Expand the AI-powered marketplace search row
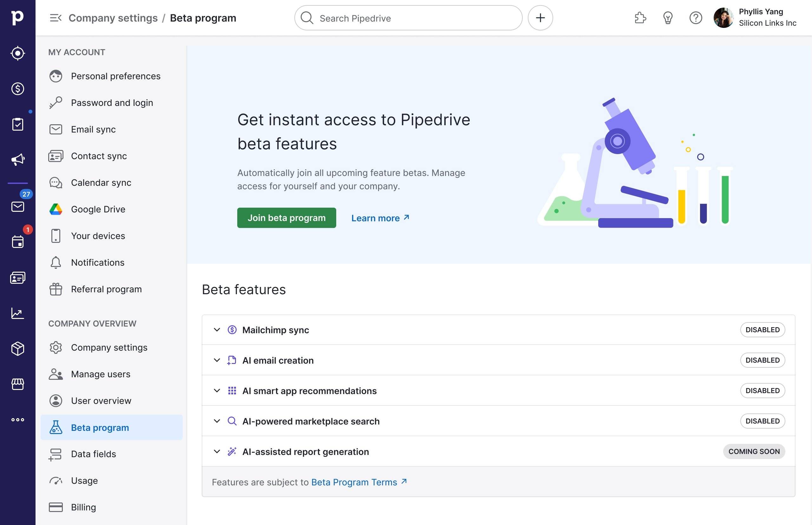The width and height of the screenshot is (812, 525). pos(217,421)
